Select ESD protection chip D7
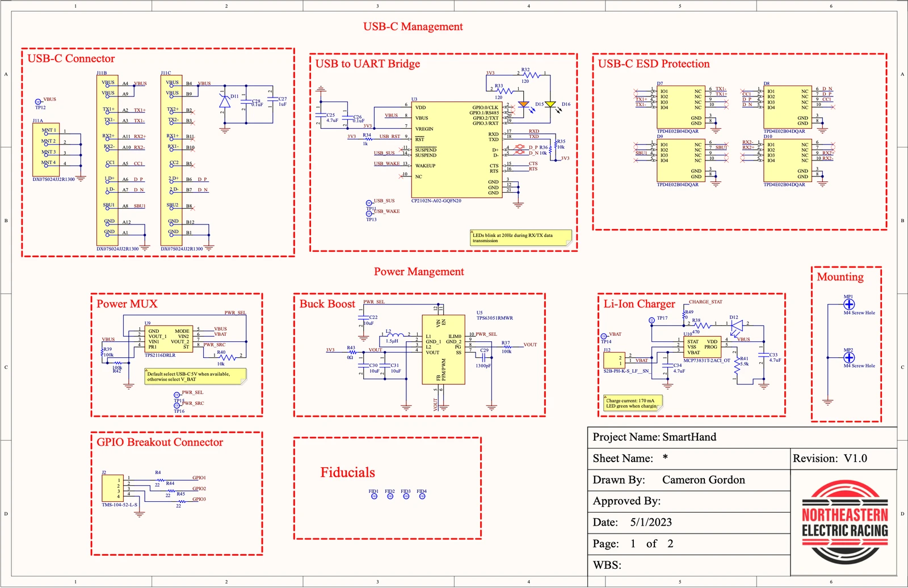The image size is (908, 588). point(680,107)
